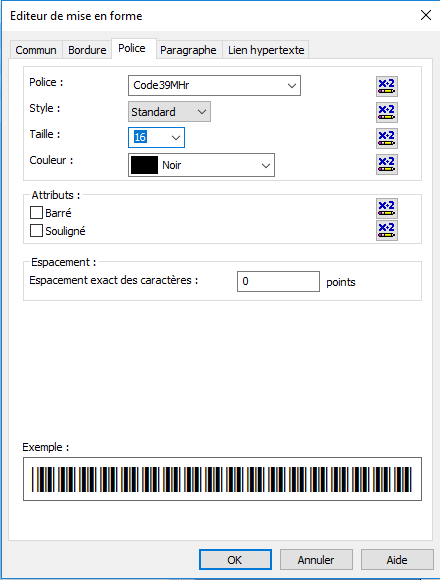440x580 pixels.
Task: Open formula editor for Souligné attribute
Action: point(387,230)
